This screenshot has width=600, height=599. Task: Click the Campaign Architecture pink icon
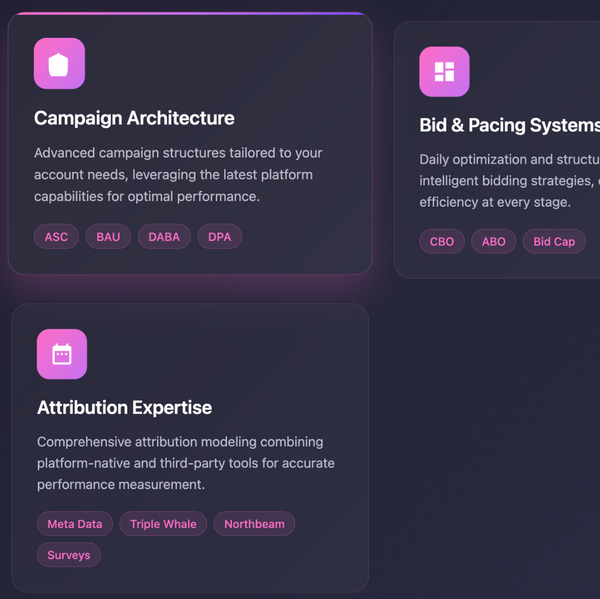pyautogui.click(x=59, y=64)
